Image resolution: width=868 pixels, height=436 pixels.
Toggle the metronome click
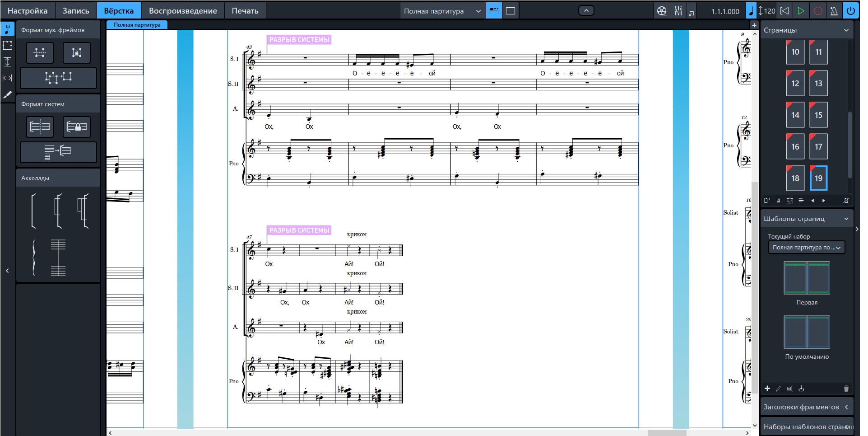point(834,11)
